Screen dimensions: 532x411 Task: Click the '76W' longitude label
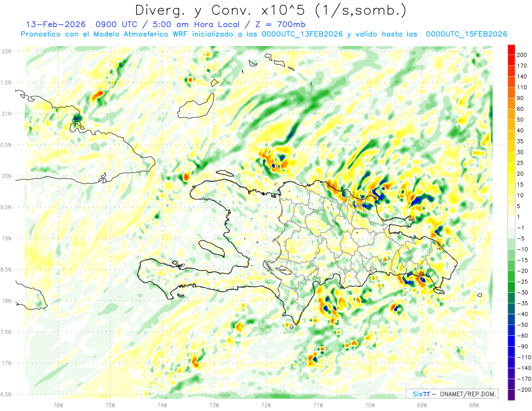(x=58, y=405)
